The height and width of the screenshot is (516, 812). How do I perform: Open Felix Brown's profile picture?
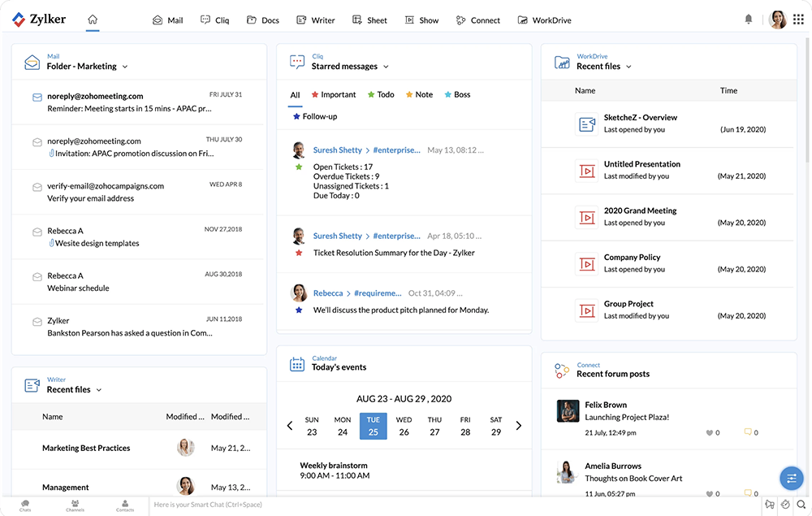coord(568,411)
